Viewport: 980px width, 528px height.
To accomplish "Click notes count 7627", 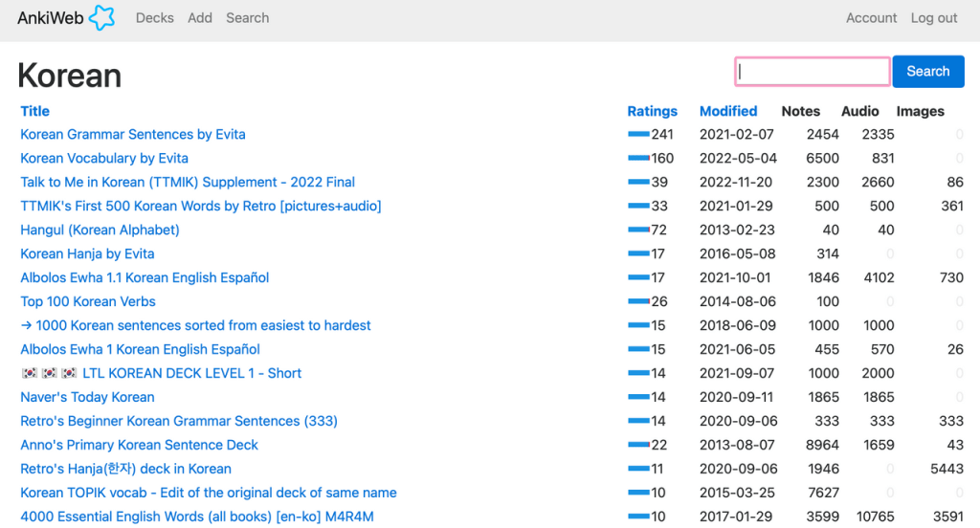I will [823, 493].
